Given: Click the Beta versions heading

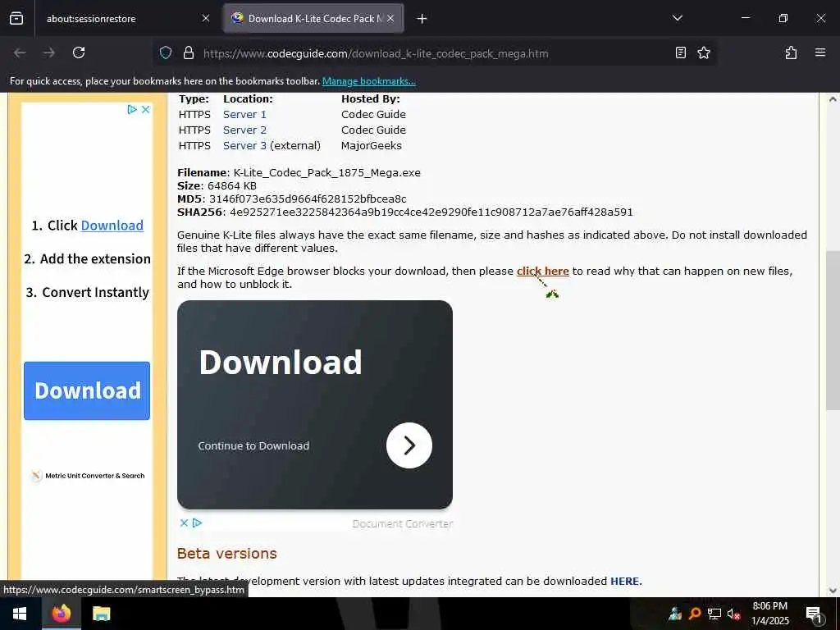Looking at the screenshot, I should (227, 554).
